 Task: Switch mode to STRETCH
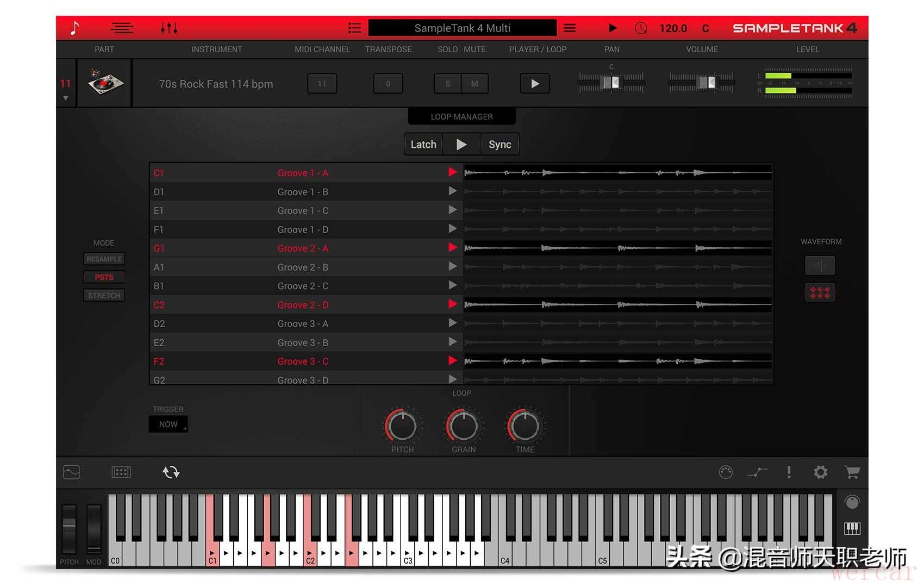pyautogui.click(x=104, y=296)
